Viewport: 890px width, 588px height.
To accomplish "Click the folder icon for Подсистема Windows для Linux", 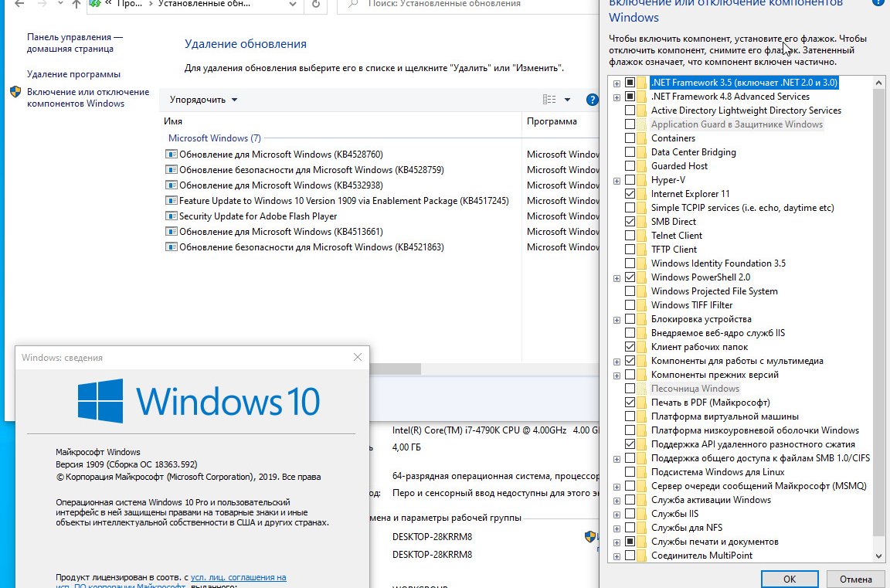I will pyautogui.click(x=642, y=472).
